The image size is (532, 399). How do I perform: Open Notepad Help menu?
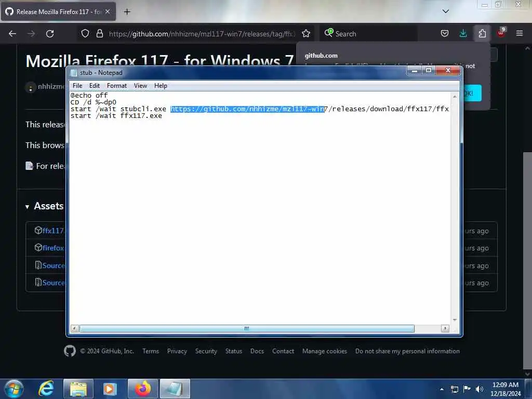point(161,86)
